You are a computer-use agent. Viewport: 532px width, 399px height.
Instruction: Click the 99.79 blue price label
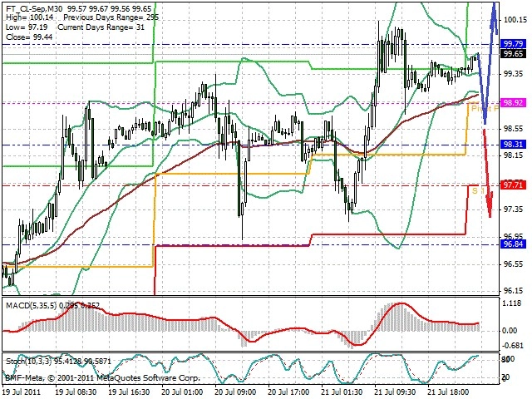(513, 44)
